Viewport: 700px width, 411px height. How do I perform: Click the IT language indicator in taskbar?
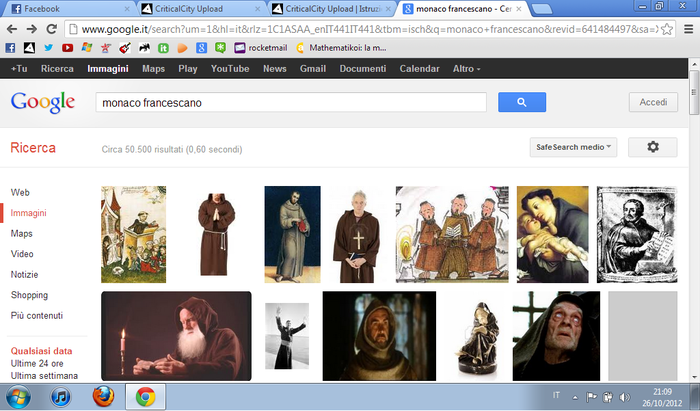556,395
